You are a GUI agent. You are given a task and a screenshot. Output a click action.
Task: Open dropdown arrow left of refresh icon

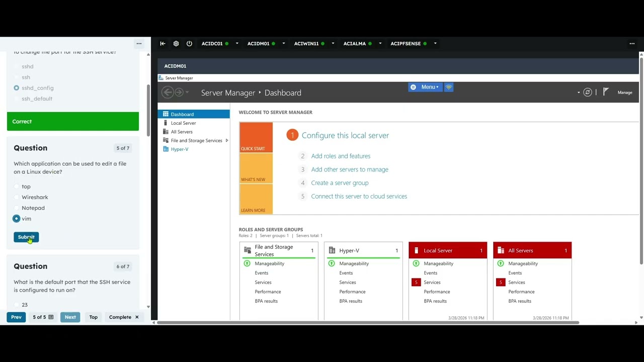579,93
